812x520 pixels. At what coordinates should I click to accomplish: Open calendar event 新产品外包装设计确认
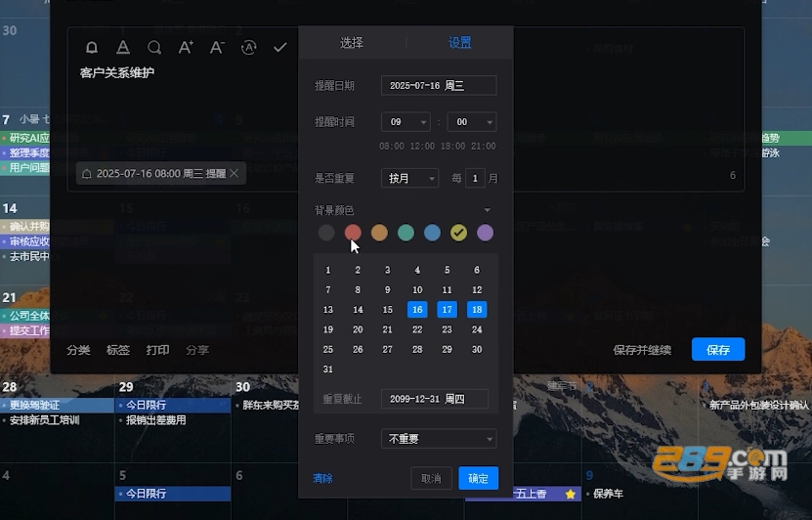758,405
